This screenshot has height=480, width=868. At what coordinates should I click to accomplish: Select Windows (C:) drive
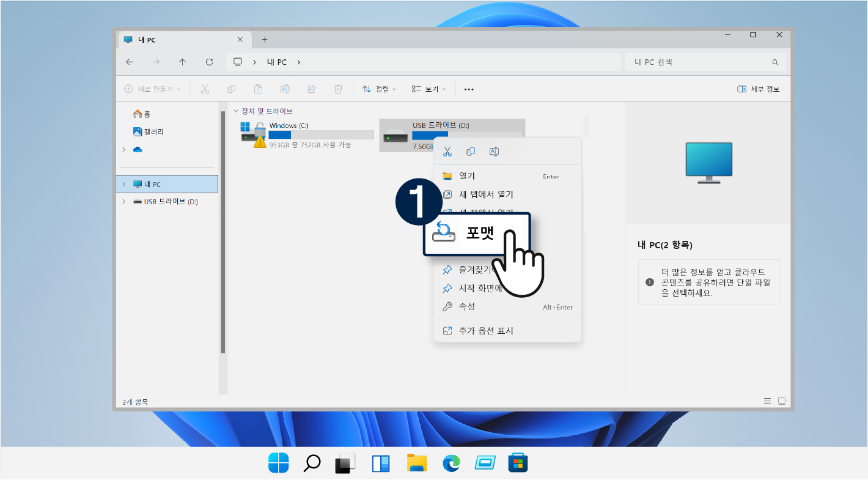[x=306, y=135]
